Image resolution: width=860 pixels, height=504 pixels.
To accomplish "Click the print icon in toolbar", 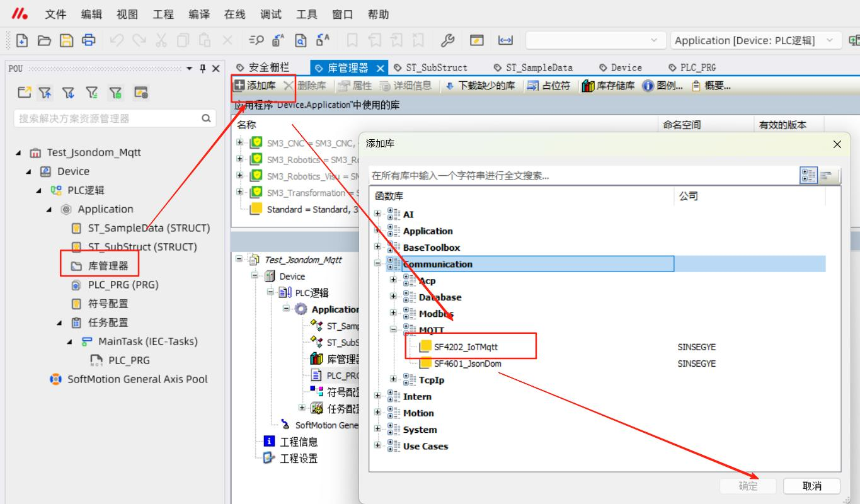I will pos(89,40).
